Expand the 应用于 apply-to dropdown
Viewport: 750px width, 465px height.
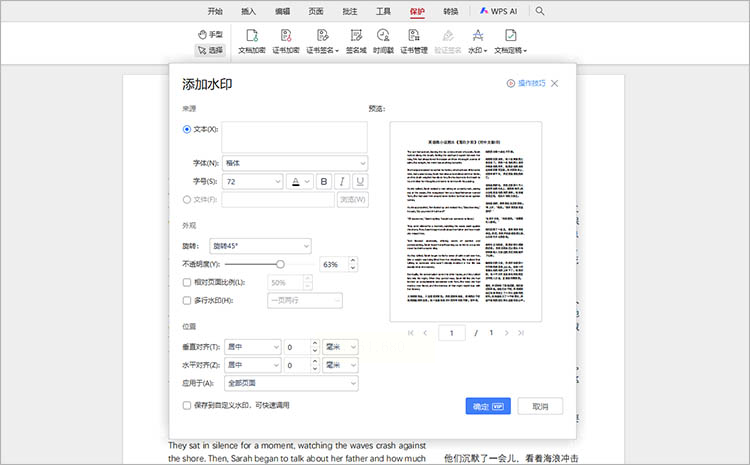[x=292, y=383]
